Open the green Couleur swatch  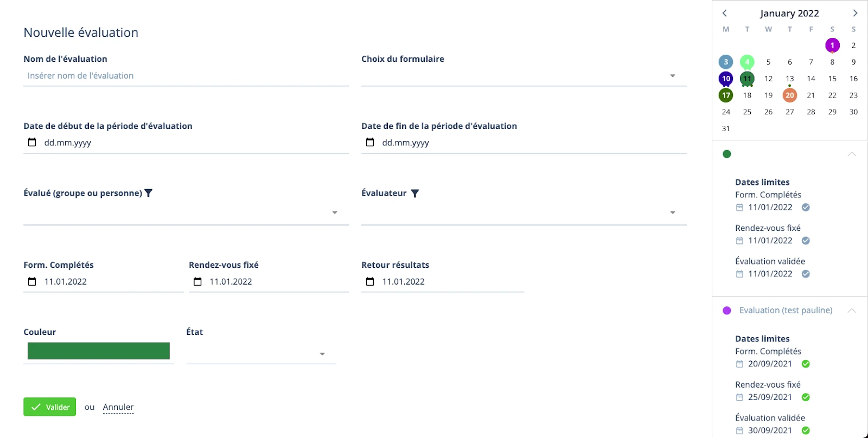pos(99,351)
